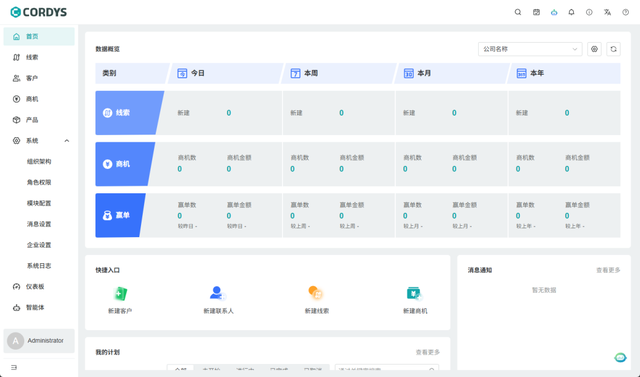Click the 新建线索 orange quick-entry icon
640x377 pixels.
point(316,293)
